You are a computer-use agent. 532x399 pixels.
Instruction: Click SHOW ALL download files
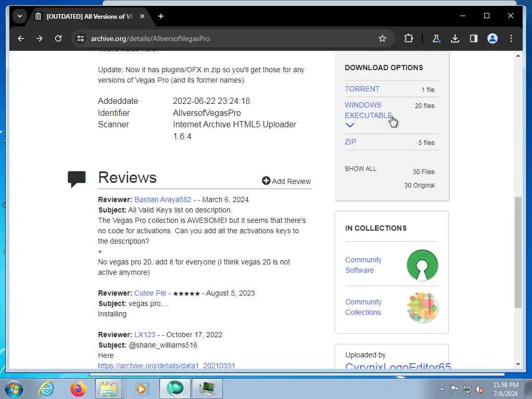[x=361, y=169]
